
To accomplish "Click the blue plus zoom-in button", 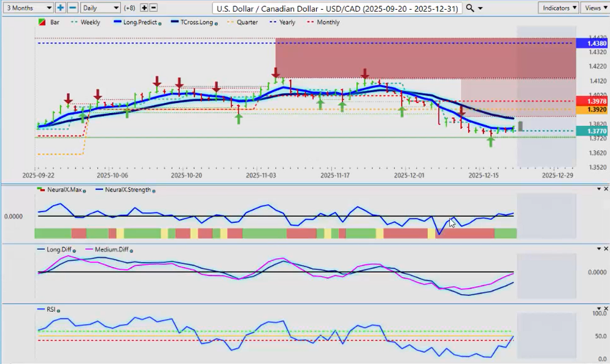I will coord(60,8).
